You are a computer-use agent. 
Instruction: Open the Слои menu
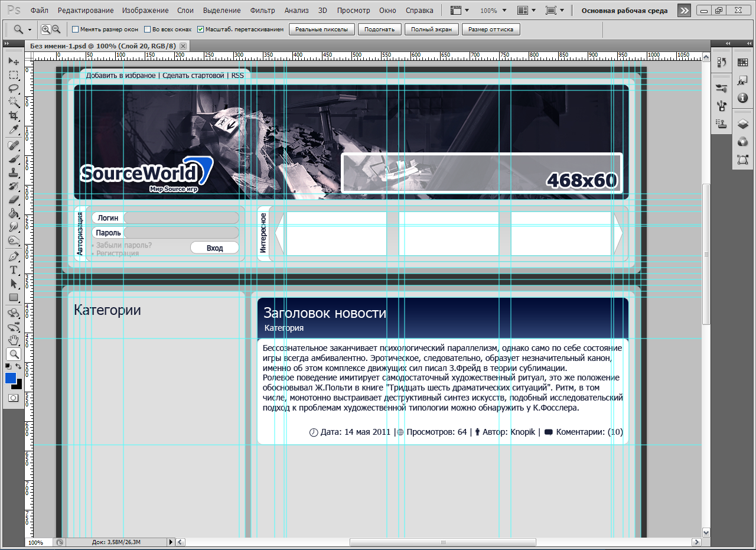[185, 11]
